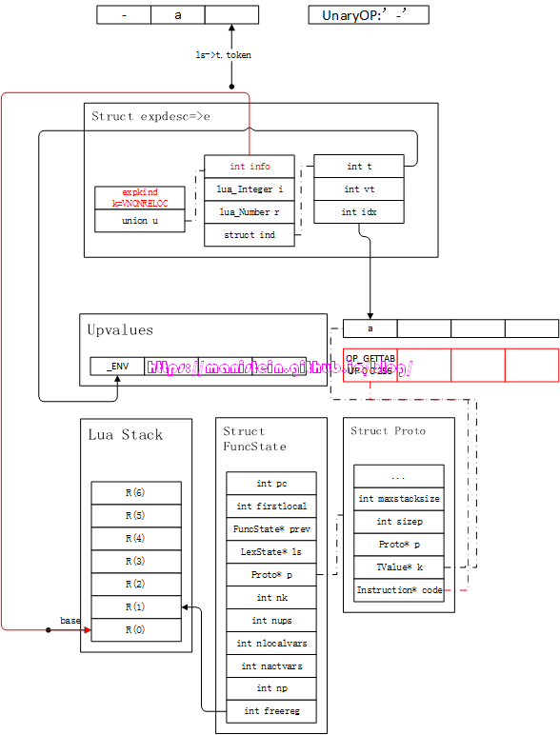
Task: Click the R(5) stack slot
Action: pyautogui.click(x=136, y=516)
